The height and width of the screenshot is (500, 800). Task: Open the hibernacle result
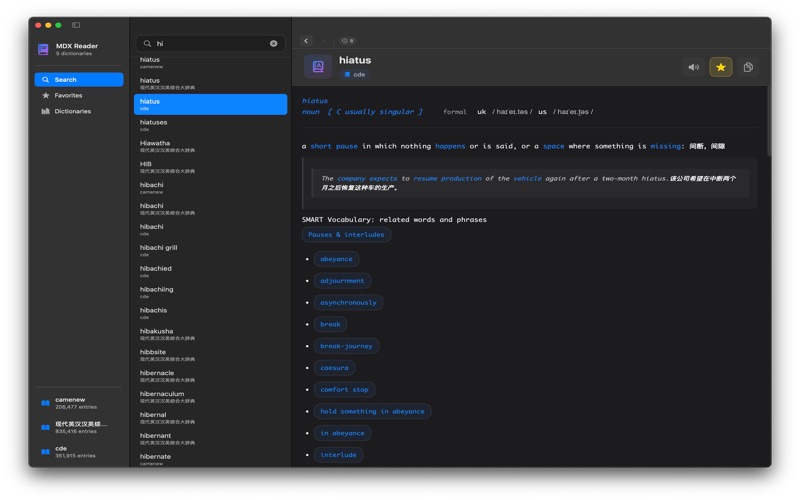[x=210, y=376]
